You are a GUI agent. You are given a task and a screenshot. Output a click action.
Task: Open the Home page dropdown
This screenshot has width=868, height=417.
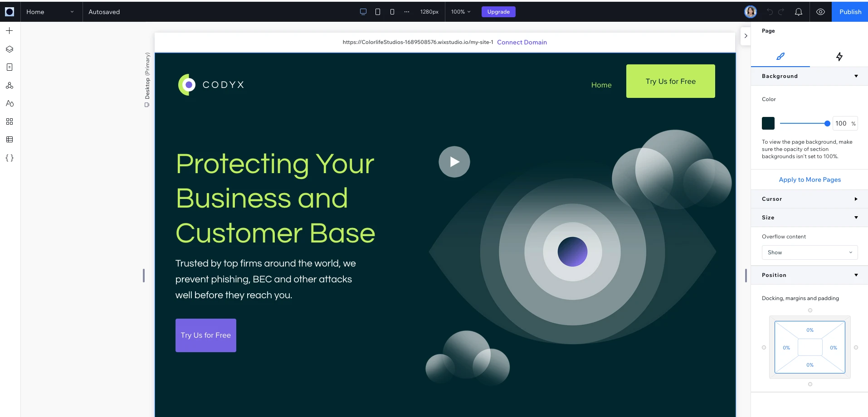point(50,12)
